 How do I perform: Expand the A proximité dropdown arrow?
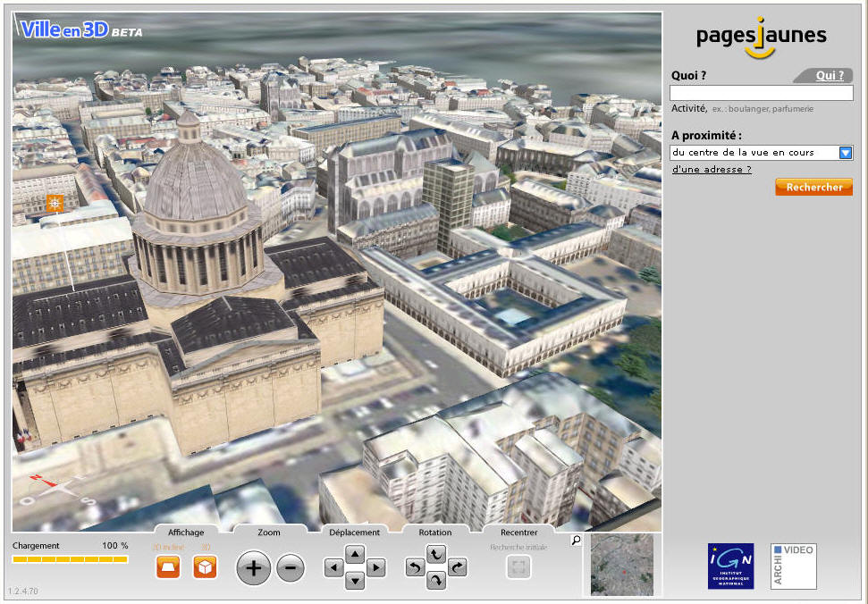point(846,153)
